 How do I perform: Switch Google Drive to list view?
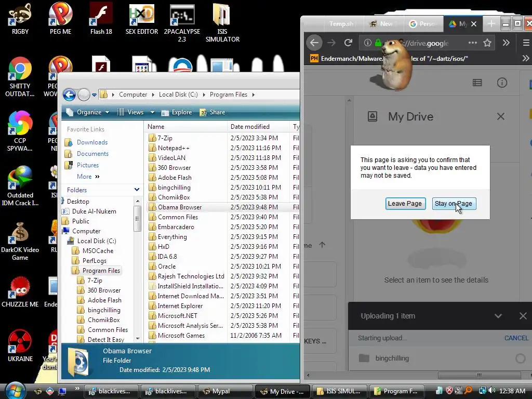click(x=477, y=83)
